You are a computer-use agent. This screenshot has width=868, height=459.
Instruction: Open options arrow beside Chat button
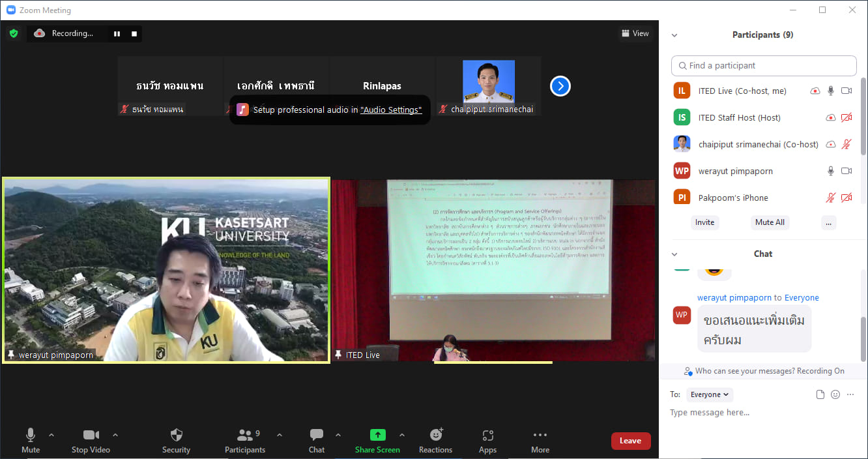coord(338,435)
